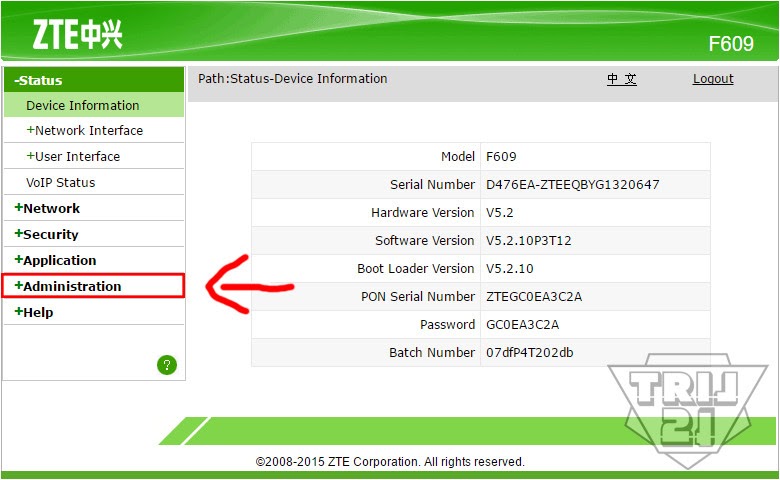Click Hardware Version value V5.2
This screenshot has width=780, height=480.
pos(499,212)
